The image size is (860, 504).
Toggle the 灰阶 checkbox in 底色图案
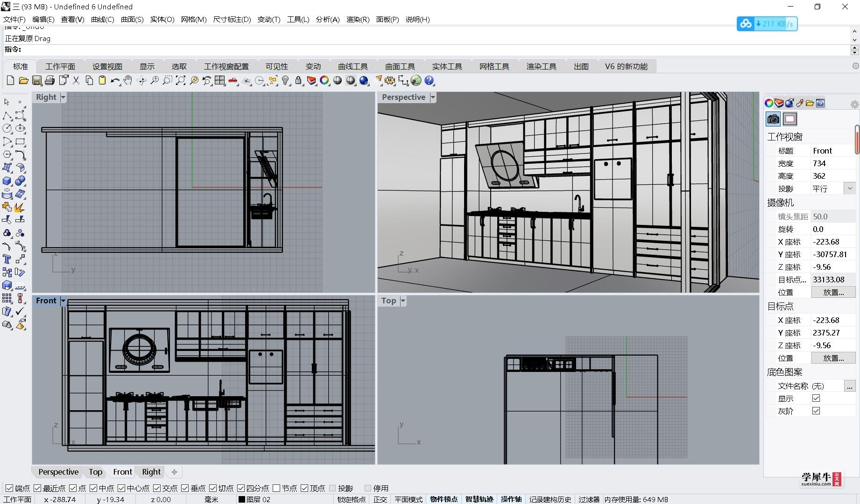pyautogui.click(x=816, y=411)
